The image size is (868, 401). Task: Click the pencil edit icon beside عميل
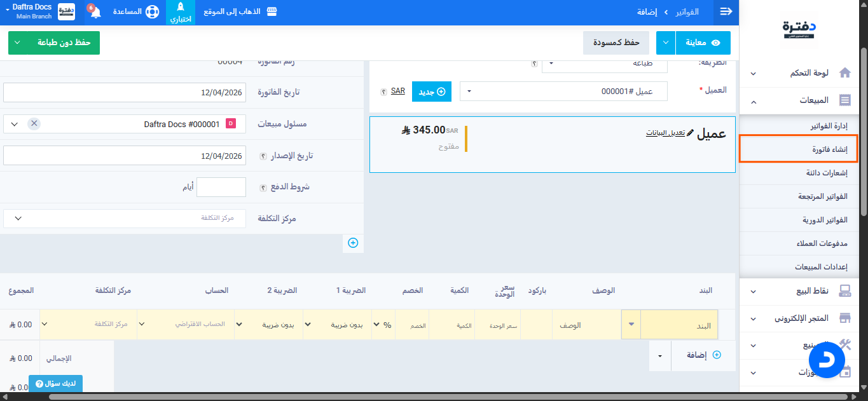pyautogui.click(x=691, y=133)
